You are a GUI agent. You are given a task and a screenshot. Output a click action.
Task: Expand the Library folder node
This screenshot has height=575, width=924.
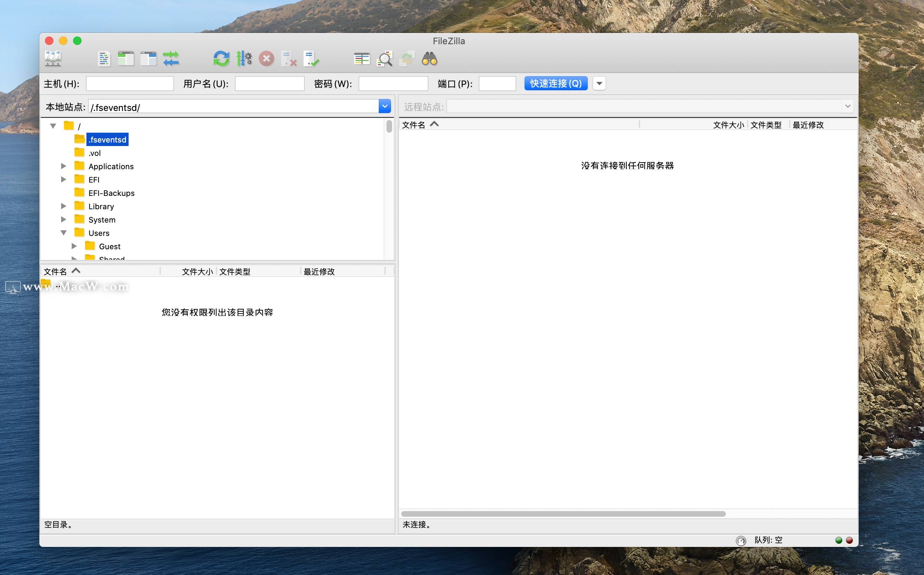pos(64,206)
